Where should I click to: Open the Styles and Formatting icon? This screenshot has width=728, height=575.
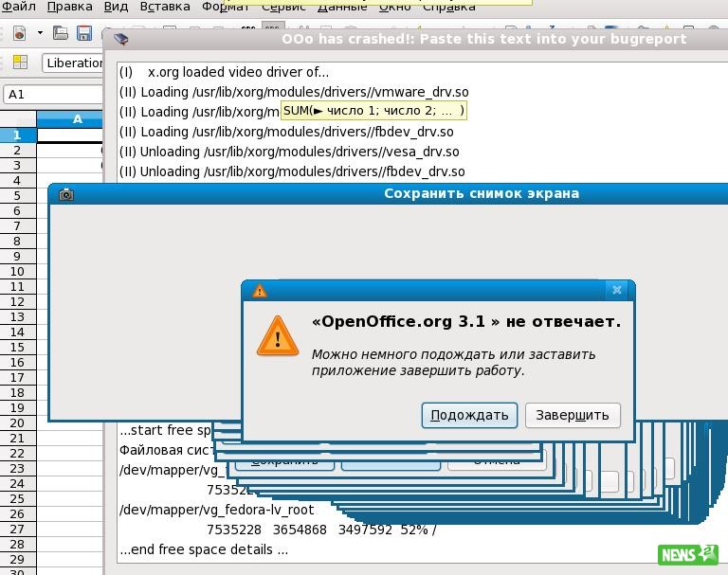tap(20, 63)
